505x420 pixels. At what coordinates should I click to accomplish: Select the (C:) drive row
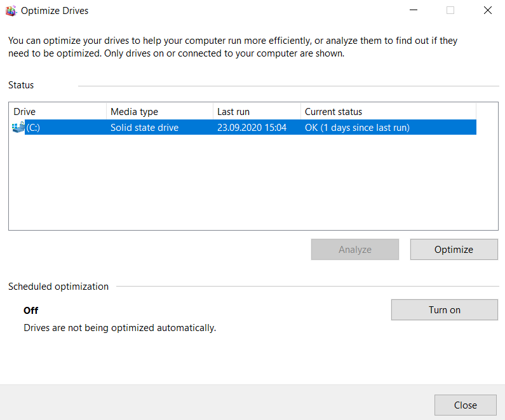(244, 127)
